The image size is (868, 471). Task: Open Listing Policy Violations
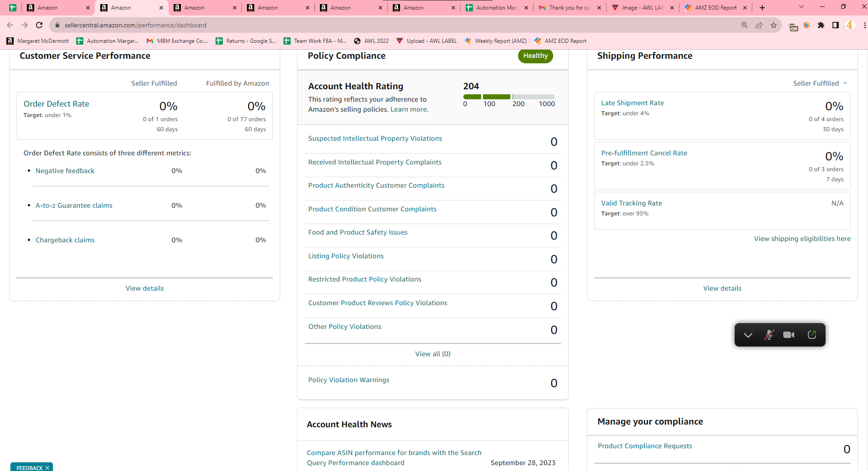click(x=346, y=256)
